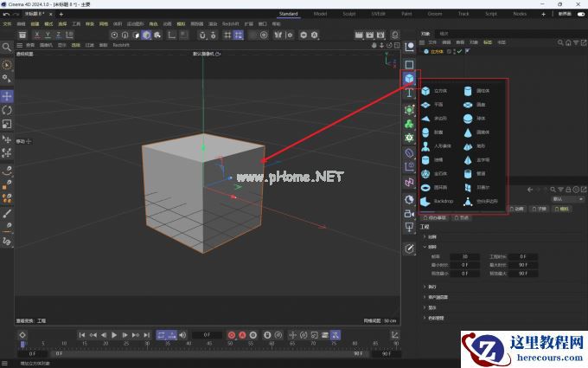The width and height of the screenshot is (588, 368).
Task: Open the viewport hamburger menu
Action: pos(20,45)
